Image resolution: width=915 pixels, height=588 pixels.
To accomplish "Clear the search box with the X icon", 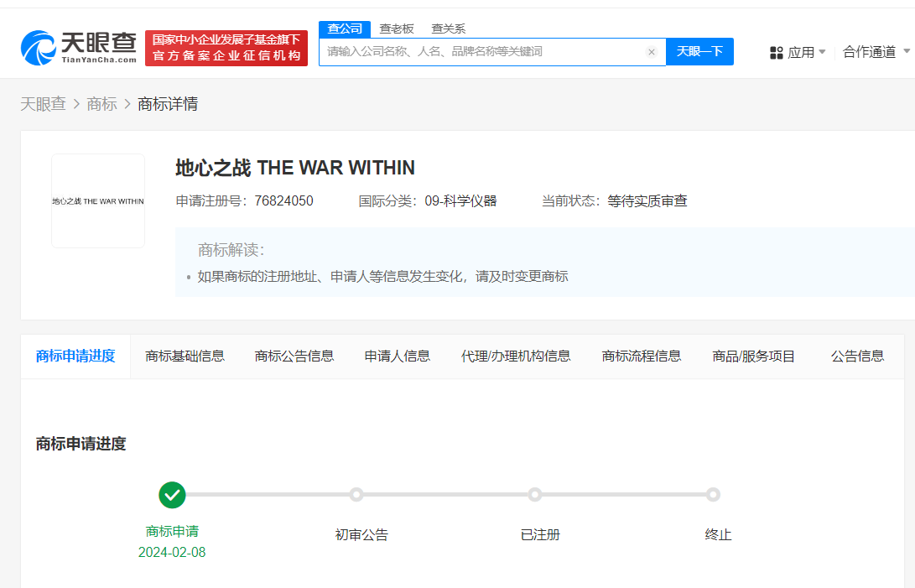I will [652, 51].
